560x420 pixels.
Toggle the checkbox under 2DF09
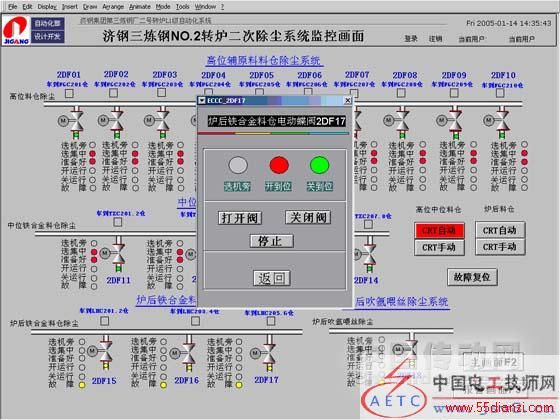[x=454, y=92]
